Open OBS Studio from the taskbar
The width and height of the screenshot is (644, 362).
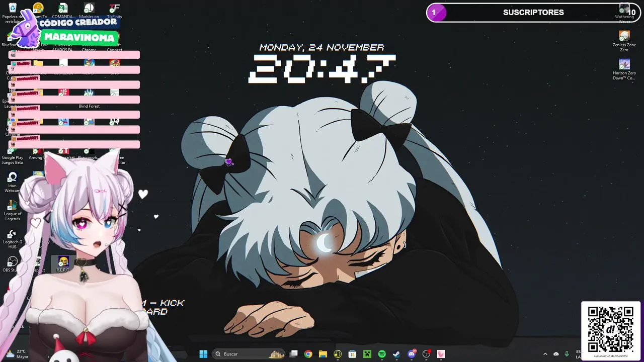(x=427, y=354)
